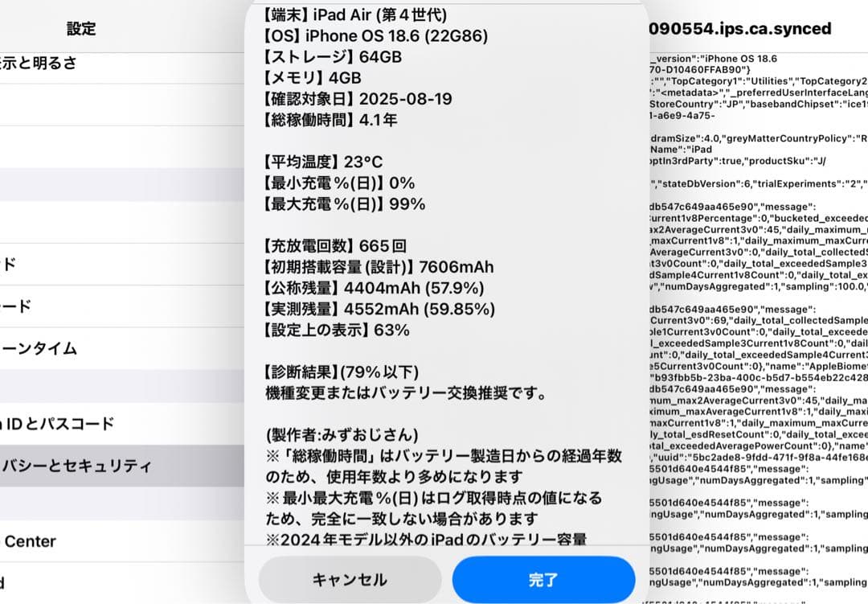The width and height of the screenshot is (868, 604).
Task: Select the 実測残量 4552mAh (59.85%) line
Action: (379, 310)
